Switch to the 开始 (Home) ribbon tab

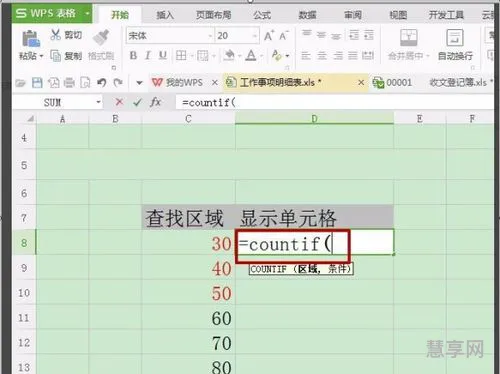click(120, 15)
